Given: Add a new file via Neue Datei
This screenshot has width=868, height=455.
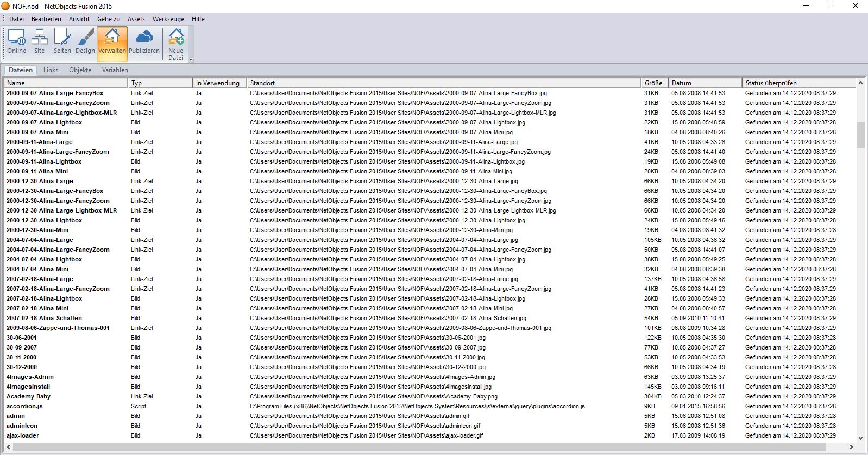Looking at the screenshot, I should [x=175, y=43].
